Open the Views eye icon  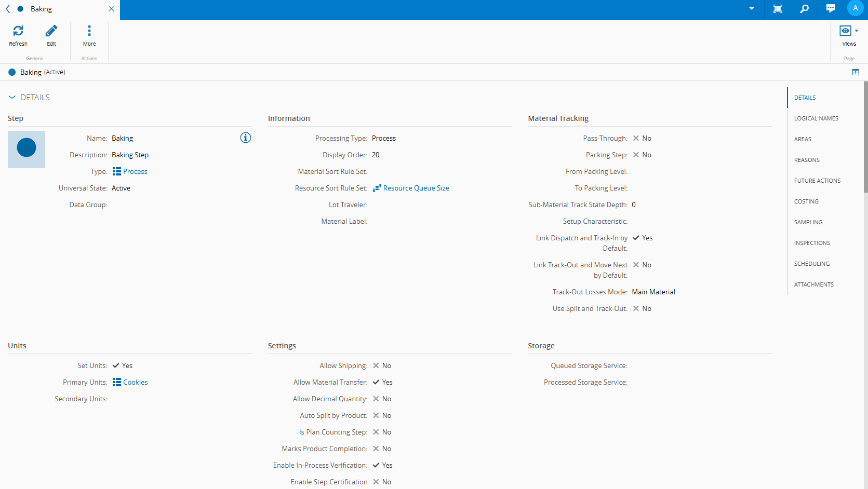pos(845,31)
